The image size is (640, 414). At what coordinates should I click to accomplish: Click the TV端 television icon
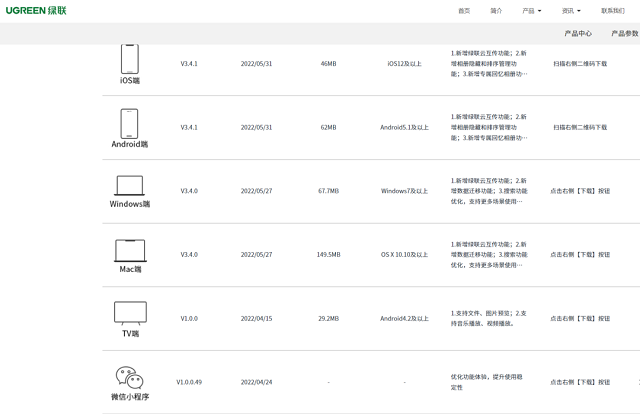130,313
